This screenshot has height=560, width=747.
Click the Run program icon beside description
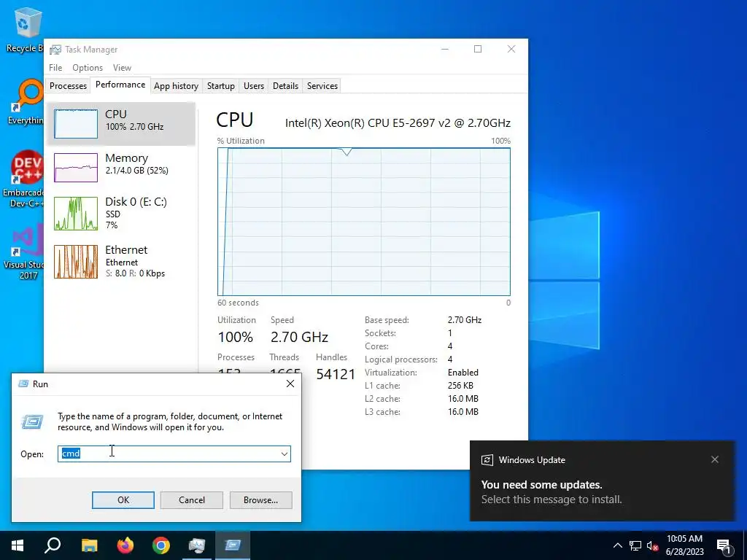coord(32,421)
